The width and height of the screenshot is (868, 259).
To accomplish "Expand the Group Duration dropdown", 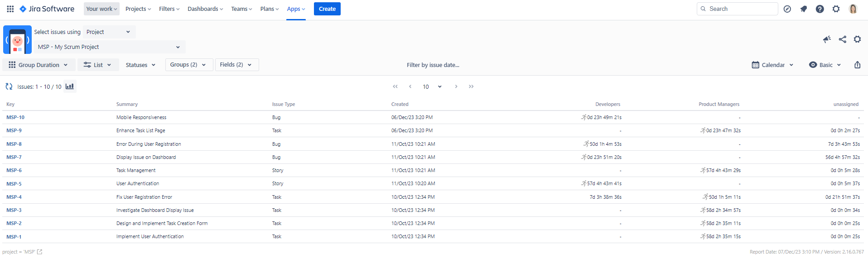I will click(x=39, y=65).
